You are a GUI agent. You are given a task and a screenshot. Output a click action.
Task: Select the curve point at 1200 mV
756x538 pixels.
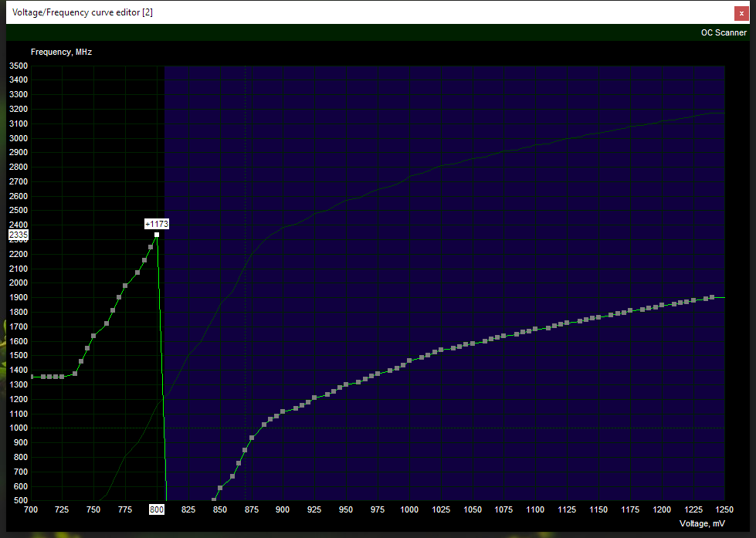[x=662, y=305]
